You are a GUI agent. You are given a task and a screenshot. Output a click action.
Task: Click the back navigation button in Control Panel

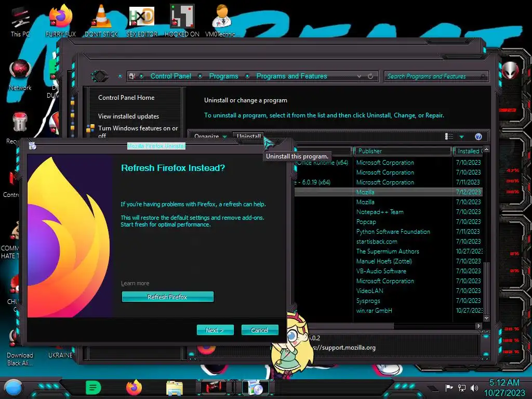pos(99,76)
